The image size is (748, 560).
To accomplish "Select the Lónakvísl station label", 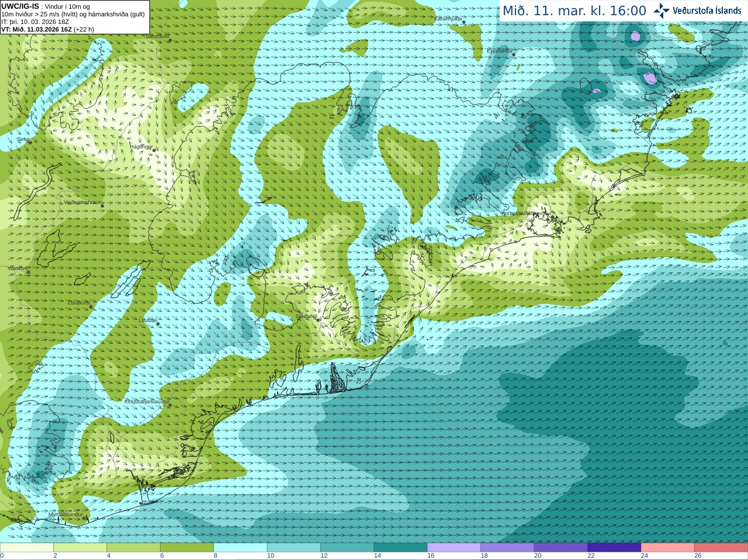I will [79, 303].
